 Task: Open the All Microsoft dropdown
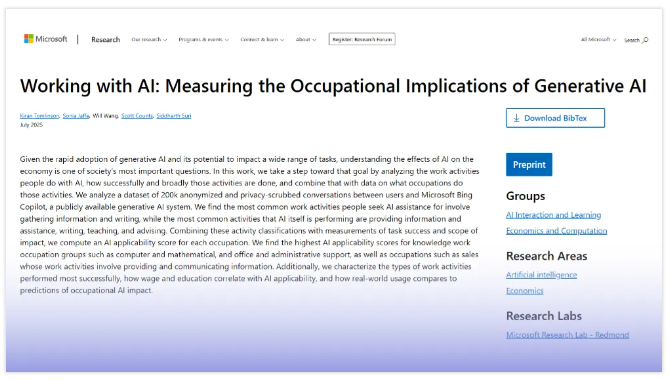598,39
